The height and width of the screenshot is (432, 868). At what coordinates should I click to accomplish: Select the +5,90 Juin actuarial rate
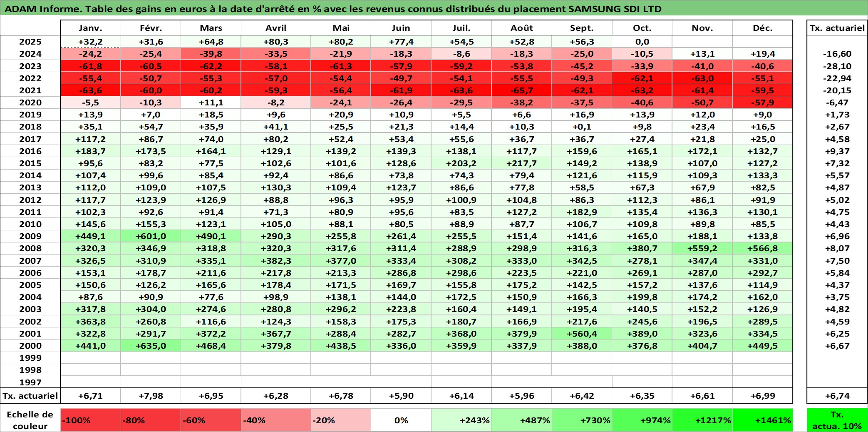click(401, 396)
